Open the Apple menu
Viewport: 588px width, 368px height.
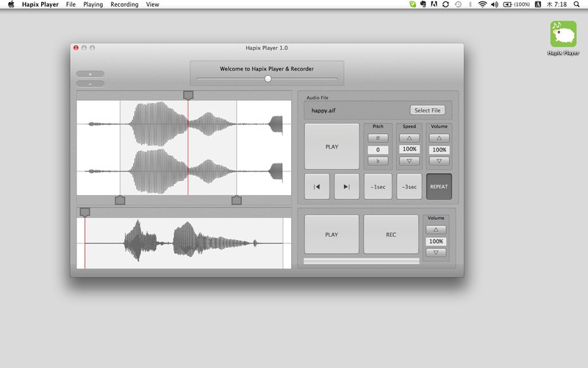pyautogui.click(x=11, y=4)
